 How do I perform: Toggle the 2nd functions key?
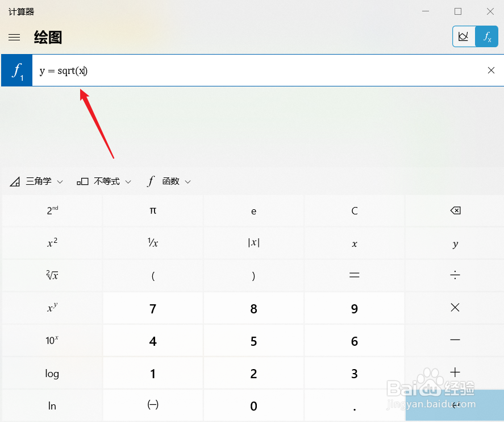pos(51,210)
